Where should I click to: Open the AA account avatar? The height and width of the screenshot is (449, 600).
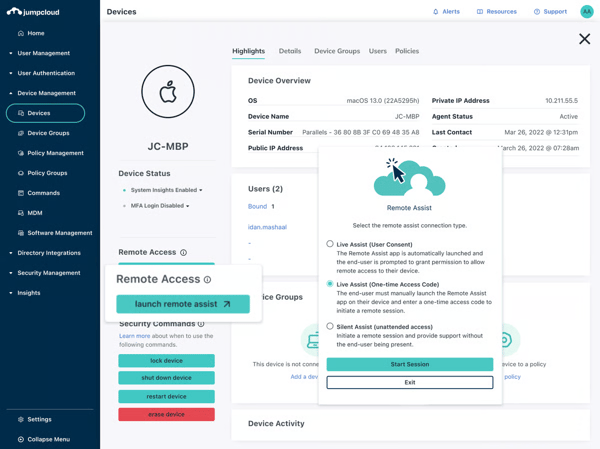coord(587,11)
